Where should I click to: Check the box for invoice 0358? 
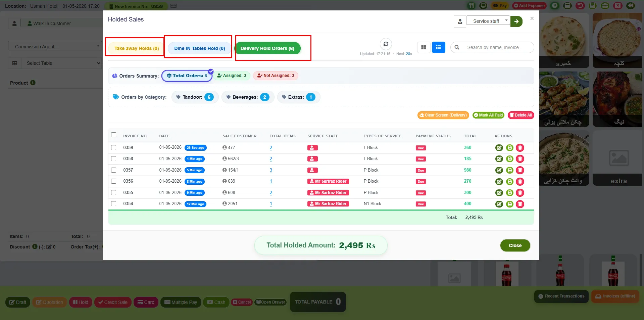click(x=114, y=159)
